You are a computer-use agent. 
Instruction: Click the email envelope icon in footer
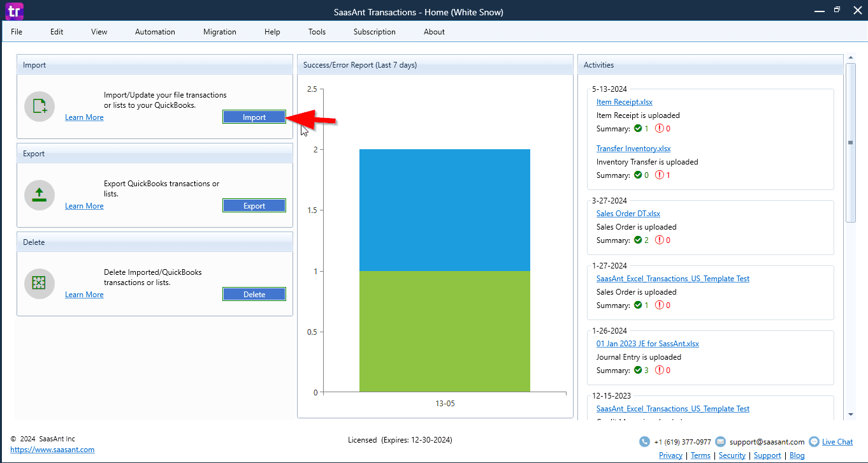coord(720,442)
